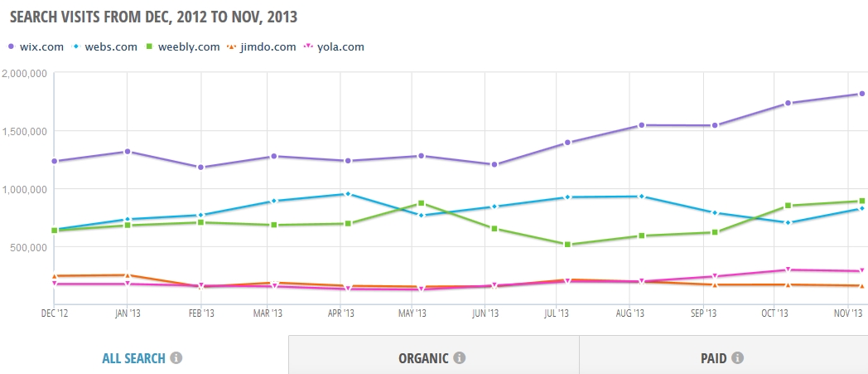Click the info icon next to PAID
868x374 pixels.
click(x=737, y=358)
